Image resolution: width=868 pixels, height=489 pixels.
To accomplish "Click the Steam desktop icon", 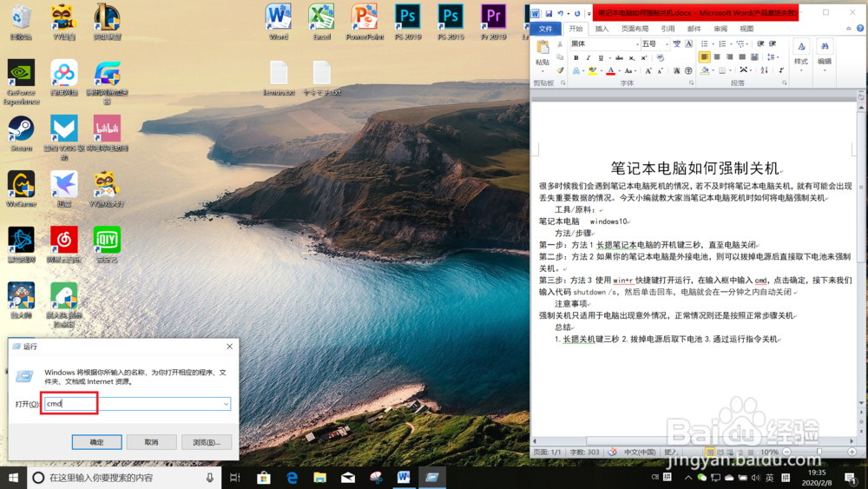I will (21, 134).
